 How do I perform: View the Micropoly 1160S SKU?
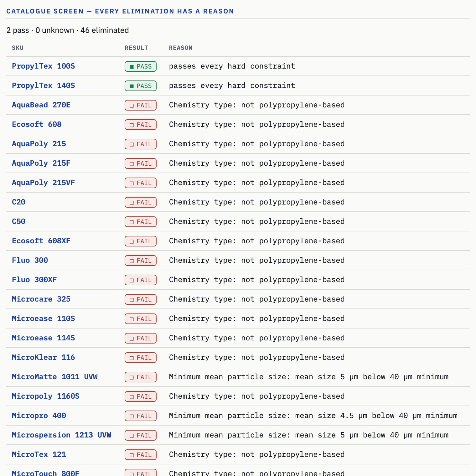coord(46,396)
